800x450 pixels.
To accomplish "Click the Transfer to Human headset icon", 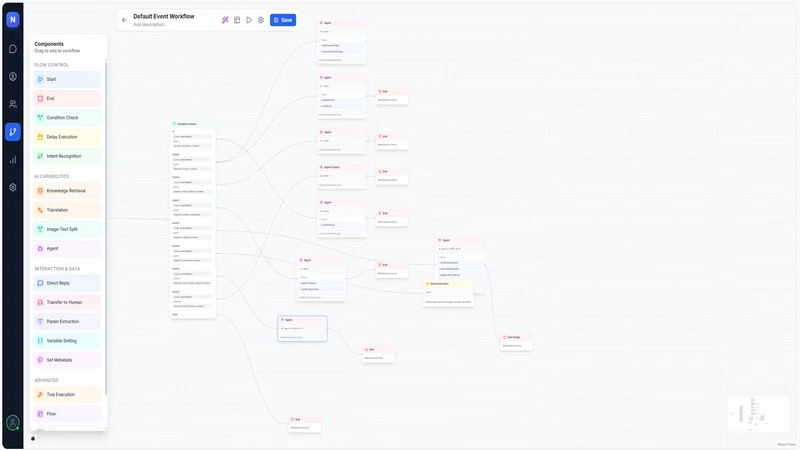I will 40,302.
